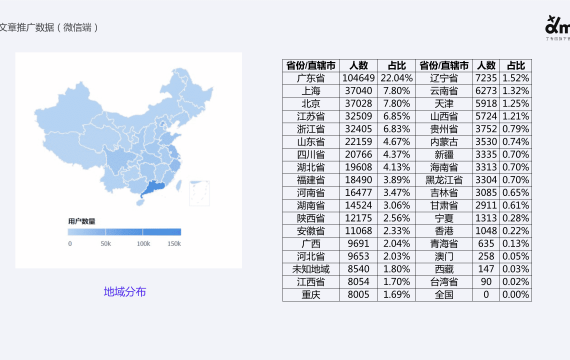The height and width of the screenshot is (360, 570).
Task: Click the 台湾省 table cell
Action: (444, 282)
